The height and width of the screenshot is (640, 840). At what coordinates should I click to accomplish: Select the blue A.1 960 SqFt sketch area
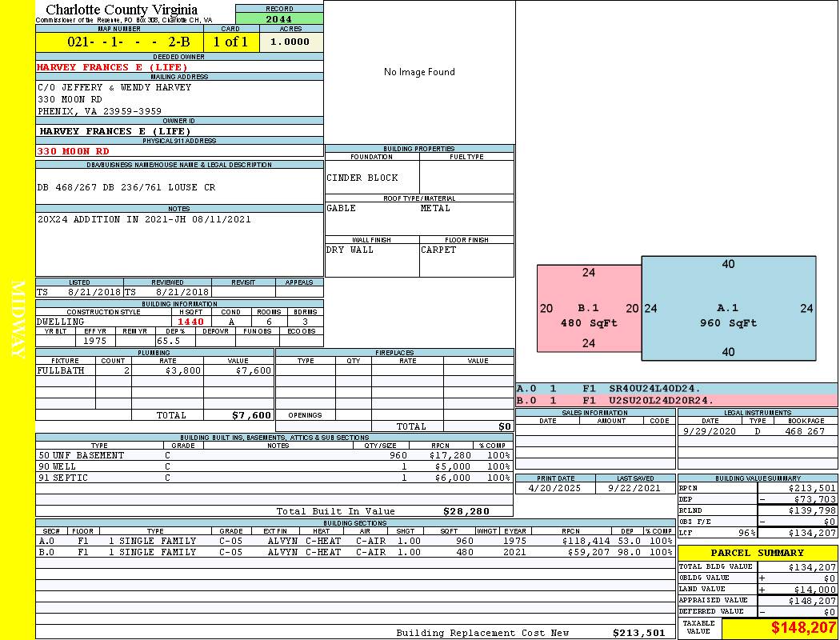point(728,308)
